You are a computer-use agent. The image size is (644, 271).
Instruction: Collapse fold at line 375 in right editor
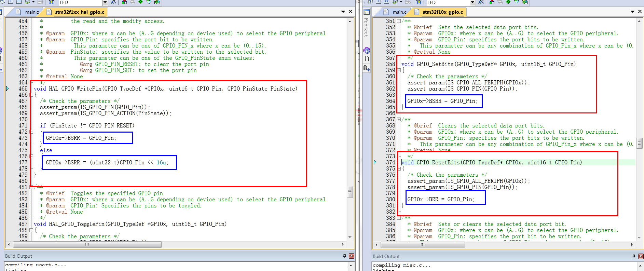(399, 169)
